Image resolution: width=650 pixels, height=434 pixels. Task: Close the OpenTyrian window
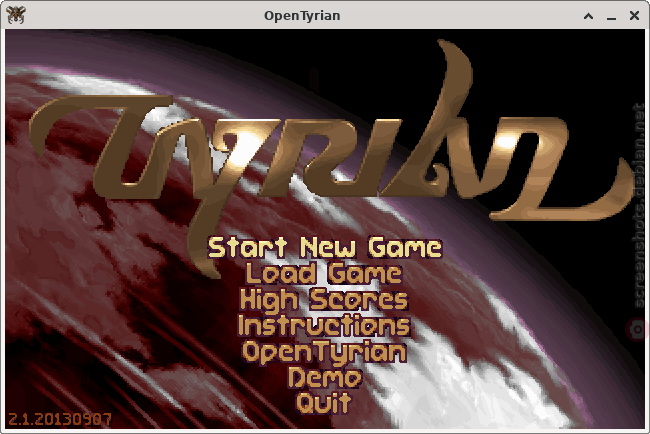(634, 15)
